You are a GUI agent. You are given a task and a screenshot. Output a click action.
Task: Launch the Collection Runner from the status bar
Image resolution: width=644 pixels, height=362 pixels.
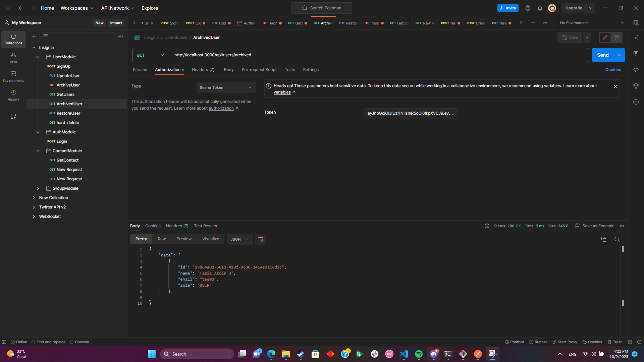[538, 342]
